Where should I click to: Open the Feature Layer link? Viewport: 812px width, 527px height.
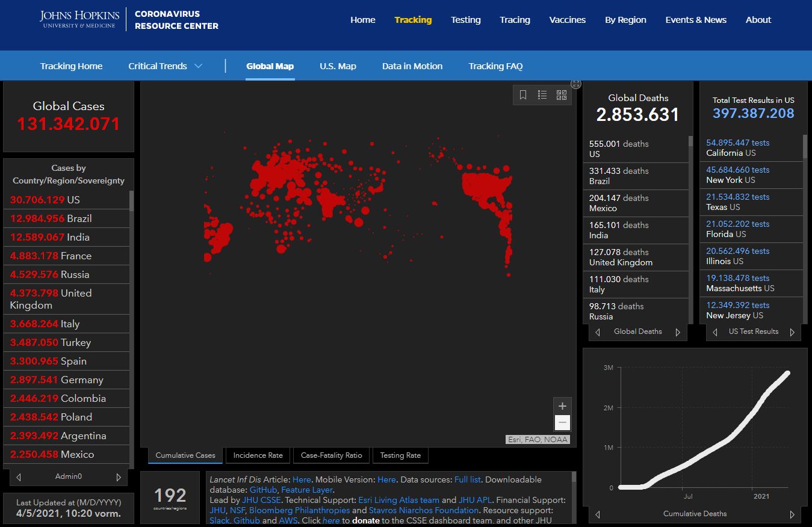point(306,490)
